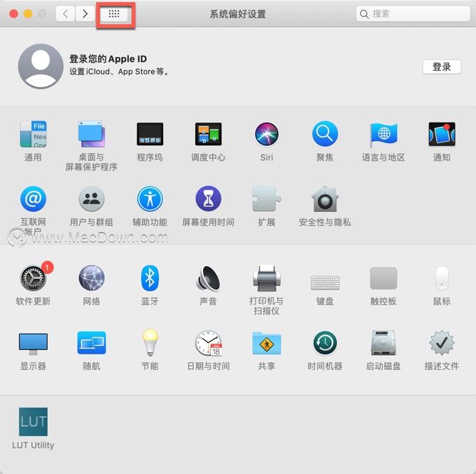This screenshot has height=474, width=476.
Task: Open the LUT Utility preference pane
Action: (x=33, y=422)
